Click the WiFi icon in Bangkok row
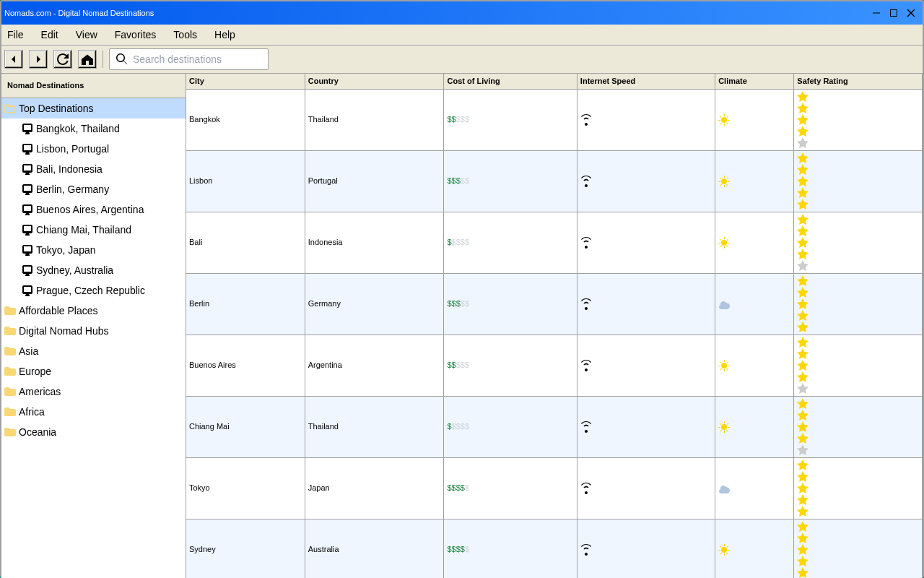This screenshot has width=924, height=578. [x=586, y=120]
